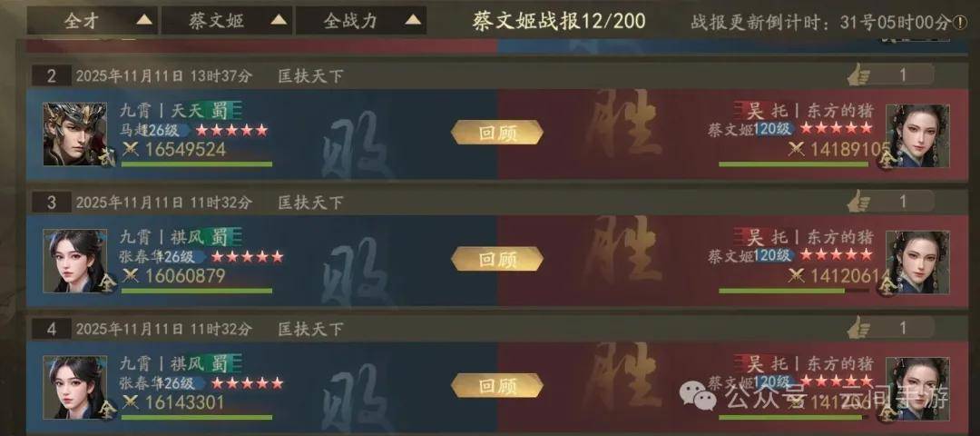Click crossed-swords power icon for 16549524

pos(130,149)
